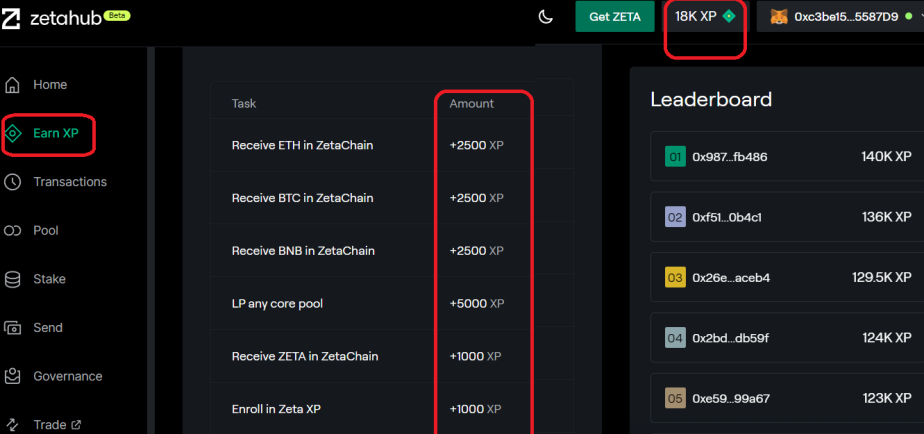924x434 pixels.
Task: Click the Leaderboard heading
Action: coord(711,99)
